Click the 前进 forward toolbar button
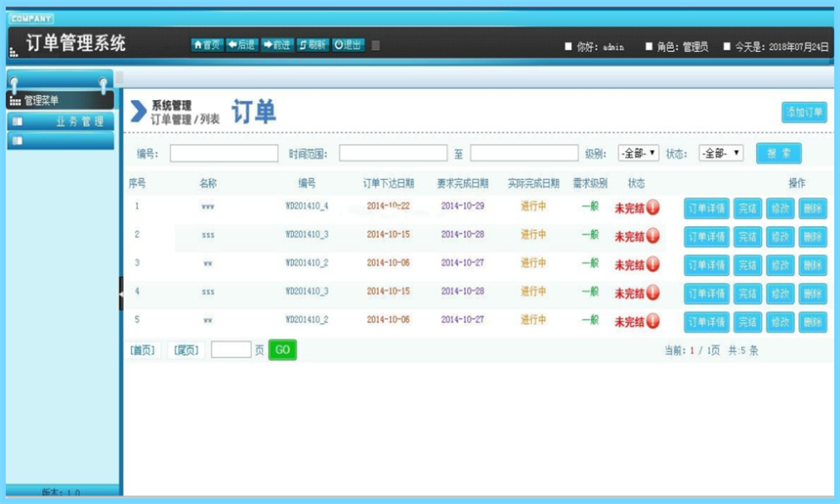The width and height of the screenshot is (840, 504). [277, 45]
